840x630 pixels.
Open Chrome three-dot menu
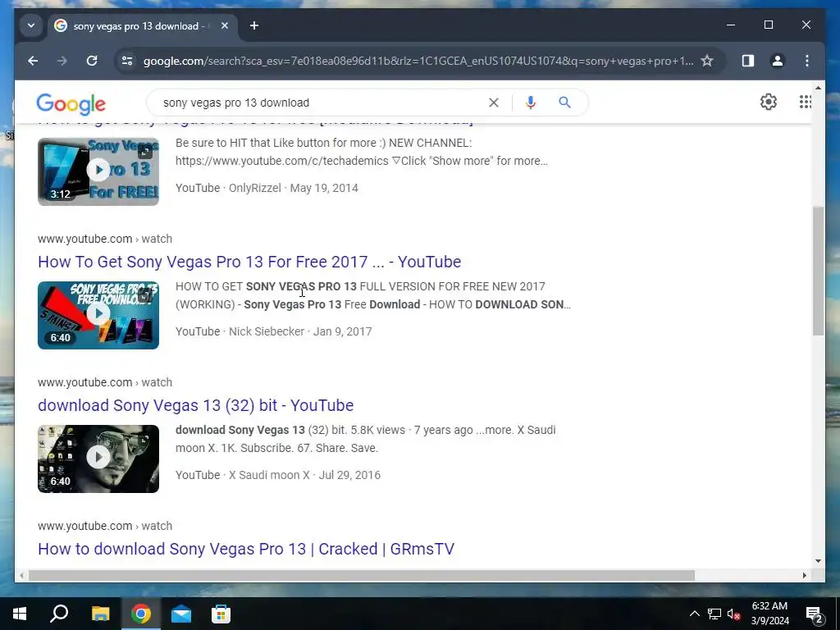point(807,61)
